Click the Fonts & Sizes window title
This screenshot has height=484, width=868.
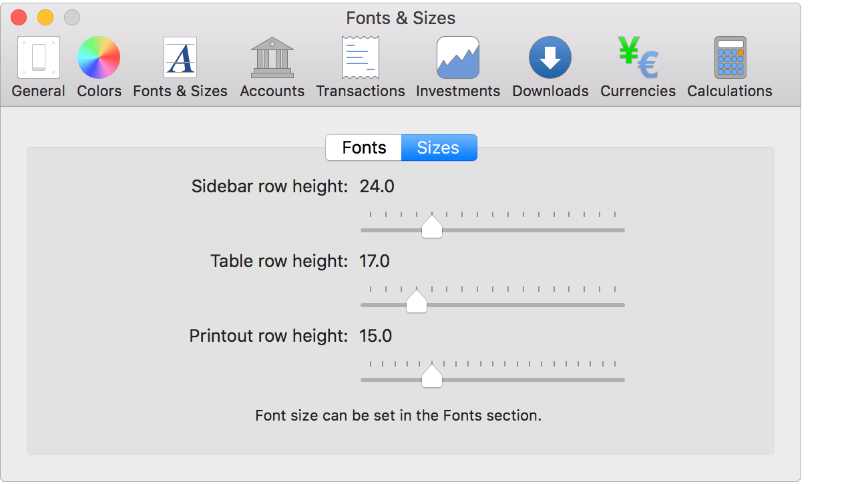pos(401,18)
